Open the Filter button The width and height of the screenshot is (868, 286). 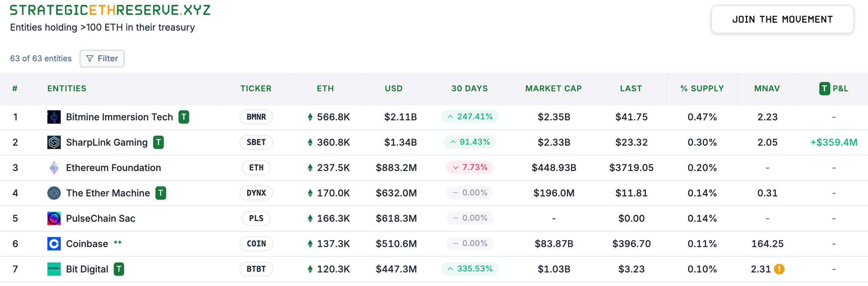(x=102, y=59)
